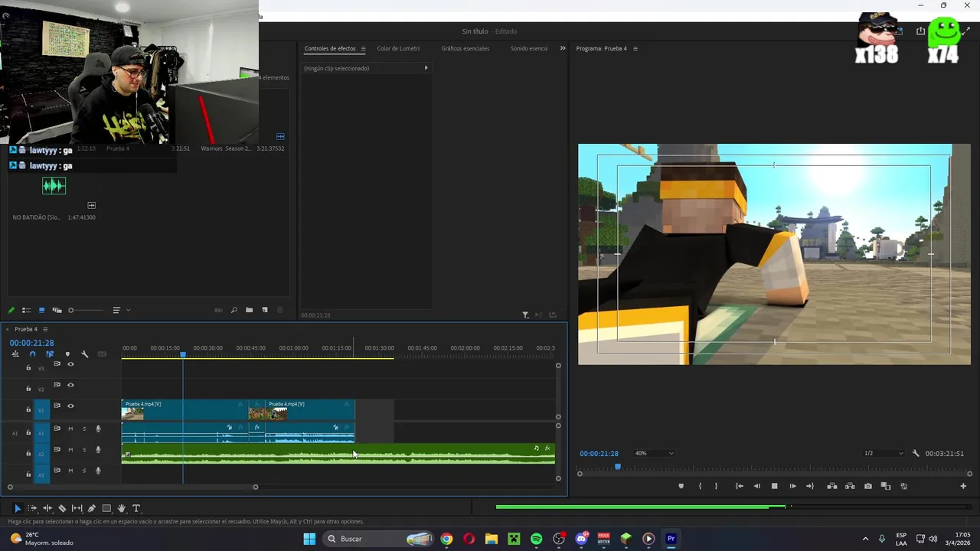Select Prueba 4 timeline tab
Image resolution: width=980 pixels, height=551 pixels.
point(26,329)
